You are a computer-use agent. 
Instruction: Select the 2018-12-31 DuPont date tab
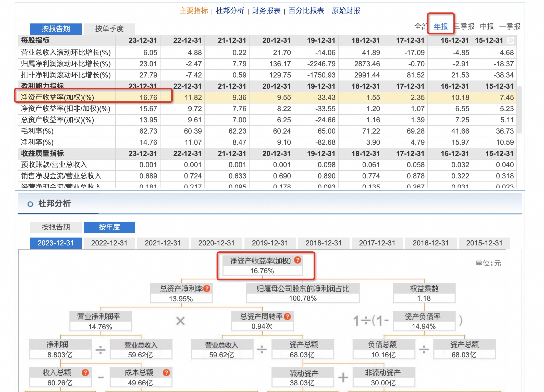[x=324, y=243]
